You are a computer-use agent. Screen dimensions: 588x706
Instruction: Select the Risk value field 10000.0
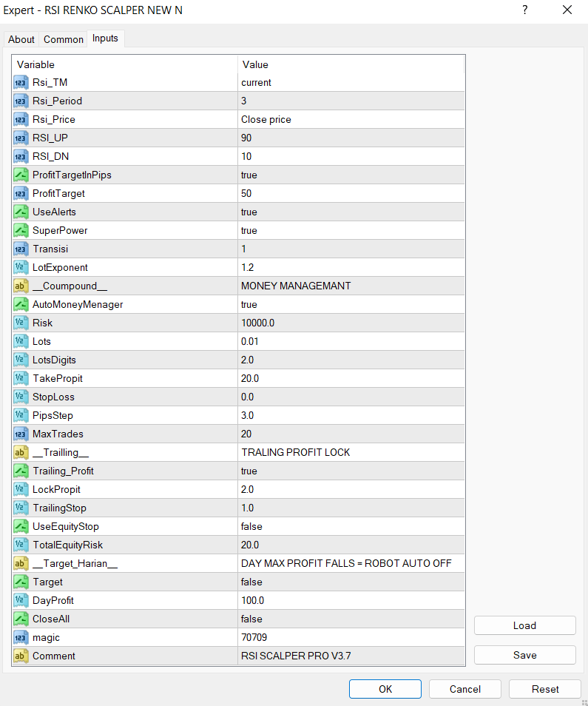pyautogui.click(x=257, y=323)
